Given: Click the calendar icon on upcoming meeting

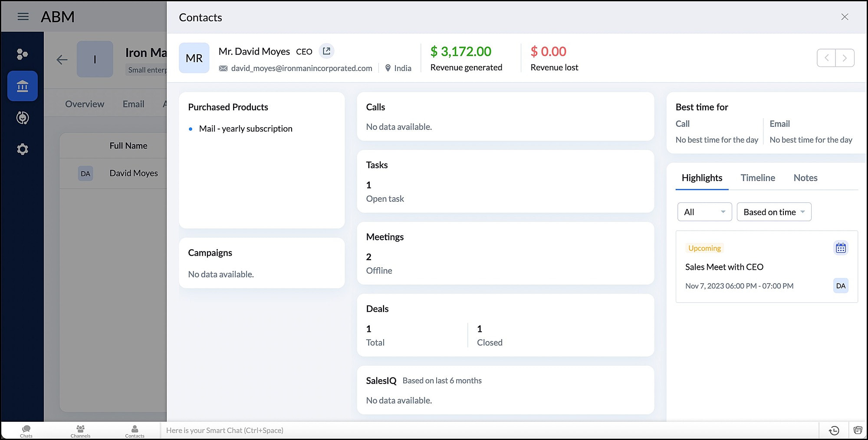Looking at the screenshot, I should point(841,248).
